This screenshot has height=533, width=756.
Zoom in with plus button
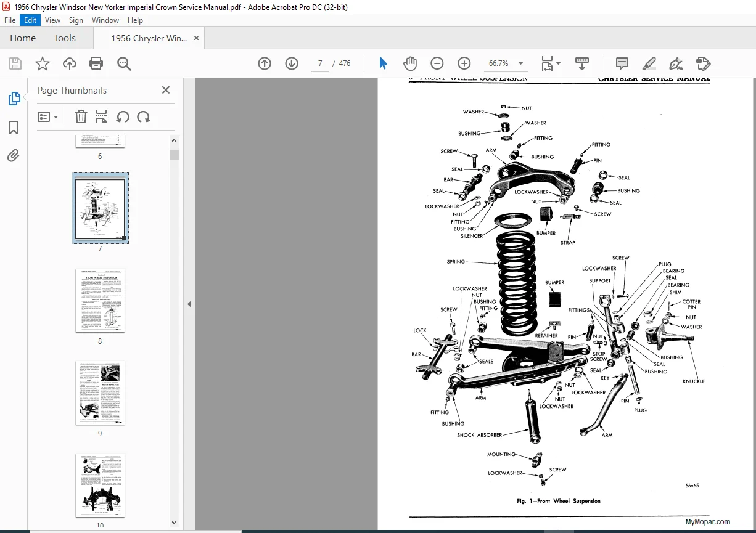[464, 63]
